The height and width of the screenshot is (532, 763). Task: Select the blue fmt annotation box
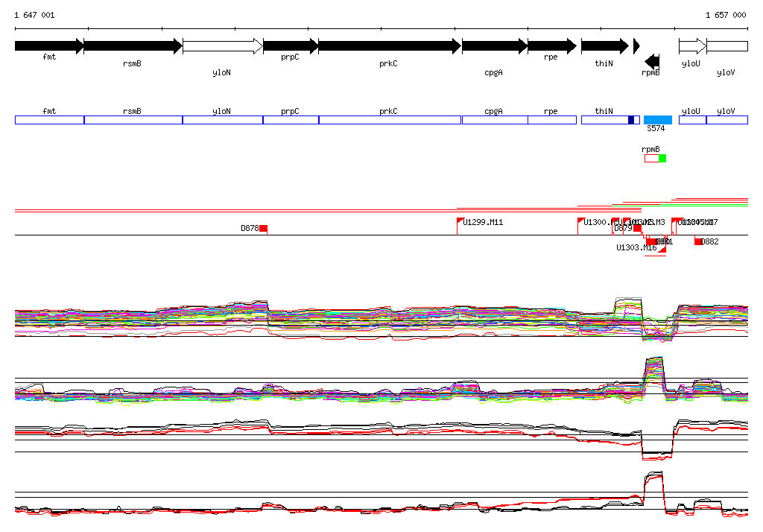point(50,120)
